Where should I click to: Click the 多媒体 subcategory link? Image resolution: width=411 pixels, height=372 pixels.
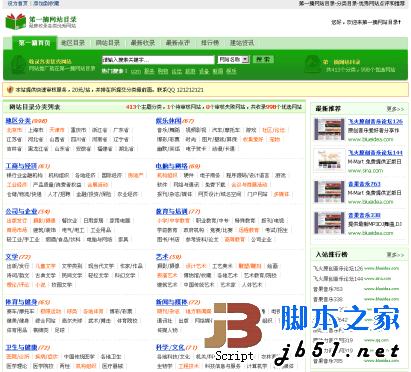pos(281,194)
